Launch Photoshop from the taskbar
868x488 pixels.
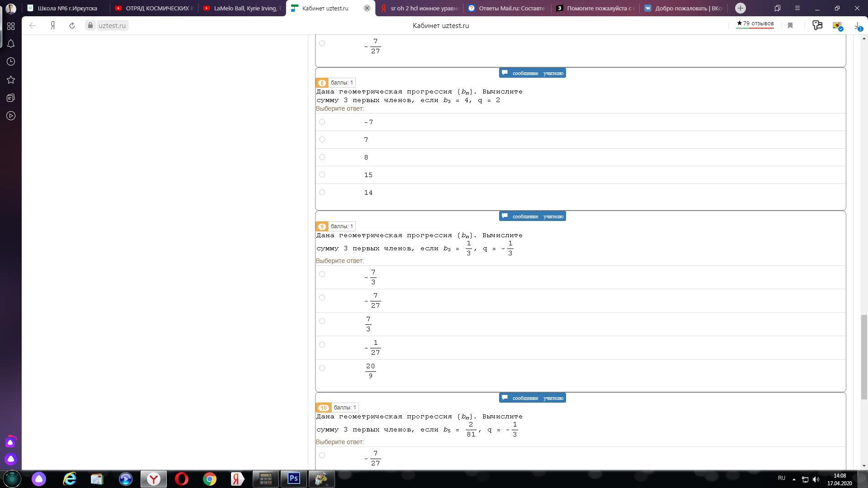click(293, 479)
